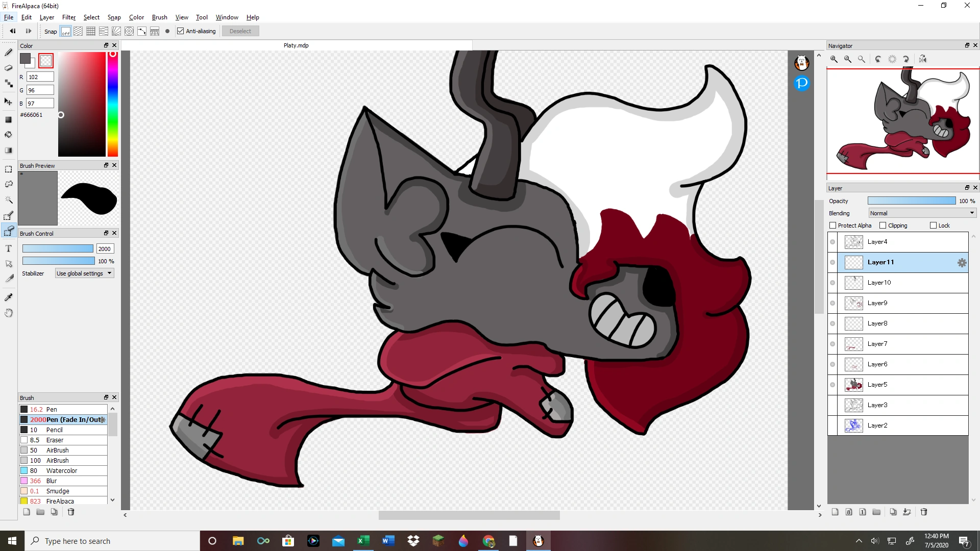Select the Magic Wand tool
The height and width of the screenshot is (551, 980).
click(9, 200)
